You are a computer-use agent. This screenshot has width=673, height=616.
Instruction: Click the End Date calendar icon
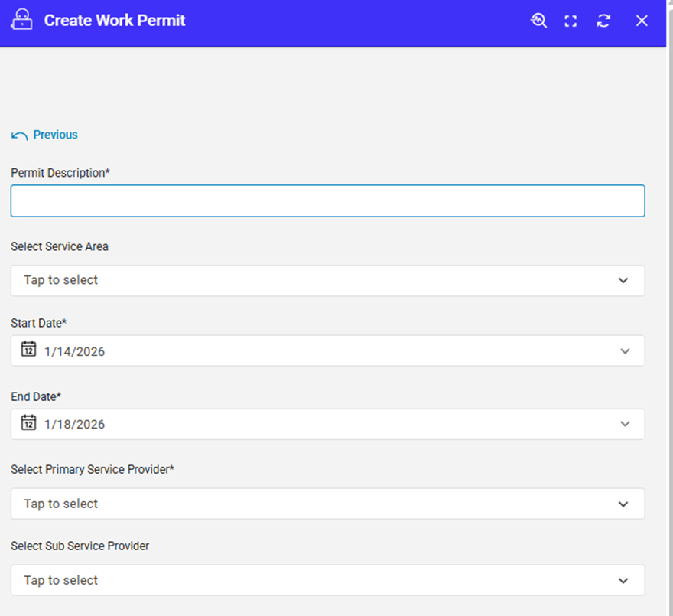[28, 422]
